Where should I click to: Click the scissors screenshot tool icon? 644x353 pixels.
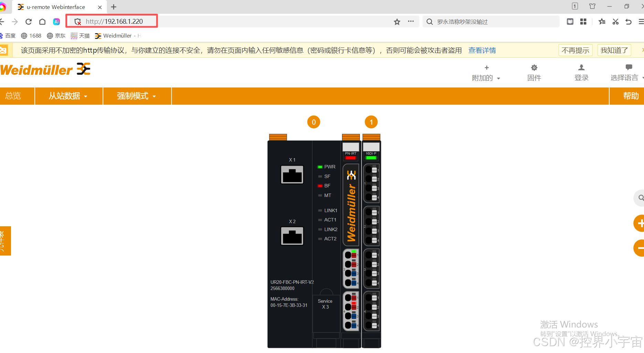tap(615, 22)
